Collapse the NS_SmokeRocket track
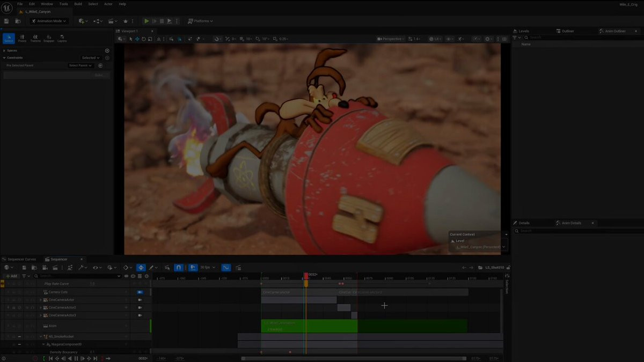644x362 pixels. coord(40,336)
